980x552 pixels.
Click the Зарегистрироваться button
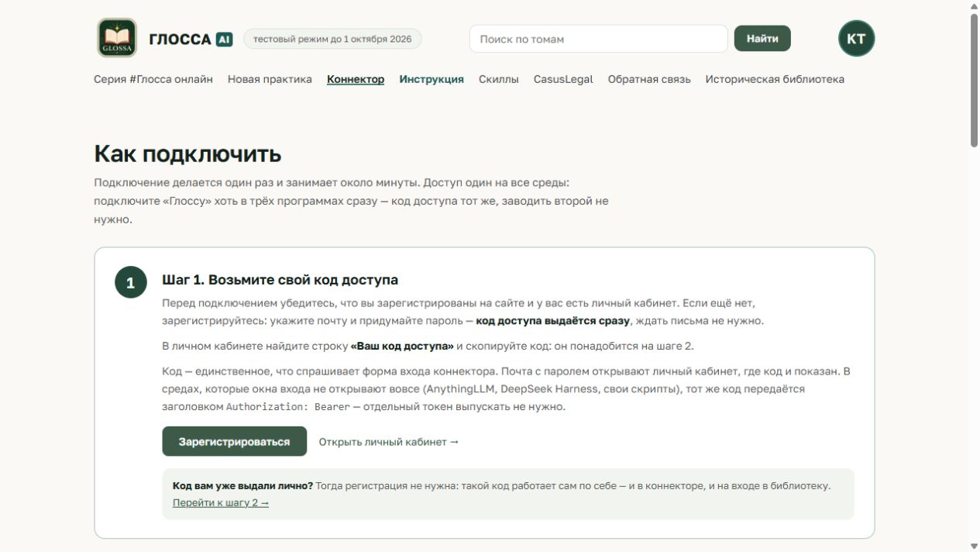[234, 442]
